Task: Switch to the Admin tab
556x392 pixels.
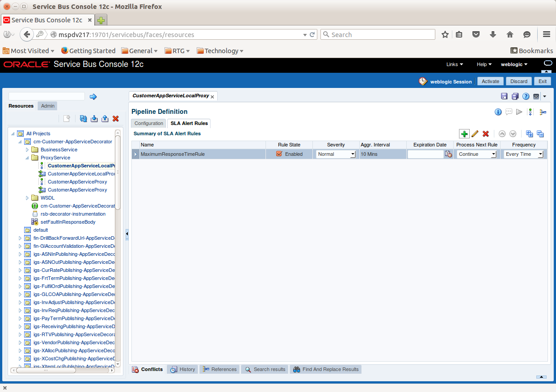Action: click(48, 106)
